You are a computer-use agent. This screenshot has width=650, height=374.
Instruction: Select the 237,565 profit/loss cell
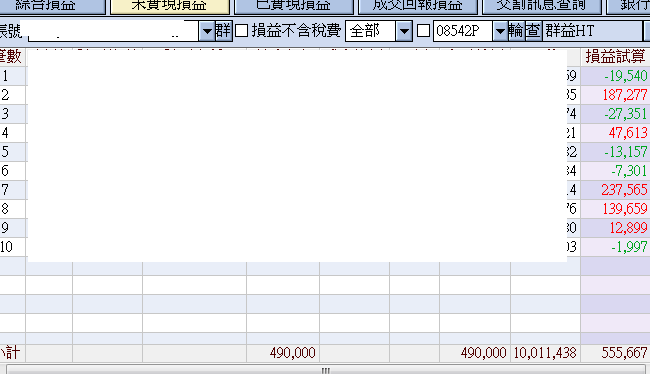click(x=615, y=190)
